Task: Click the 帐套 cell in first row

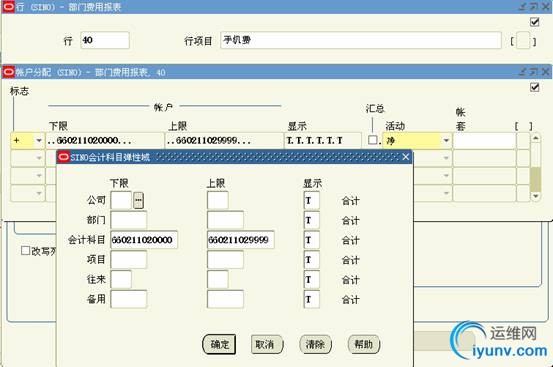Action: point(484,140)
